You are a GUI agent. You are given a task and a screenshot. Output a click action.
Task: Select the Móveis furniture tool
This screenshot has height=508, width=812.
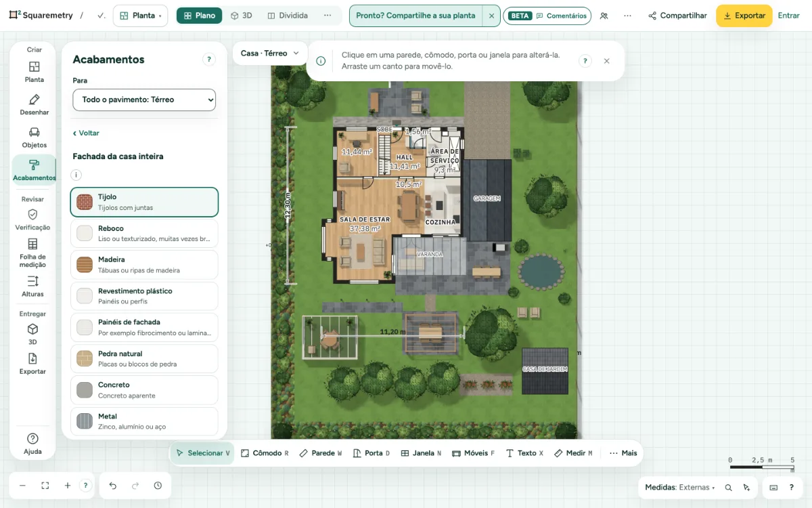pyautogui.click(x=473, y=453)
